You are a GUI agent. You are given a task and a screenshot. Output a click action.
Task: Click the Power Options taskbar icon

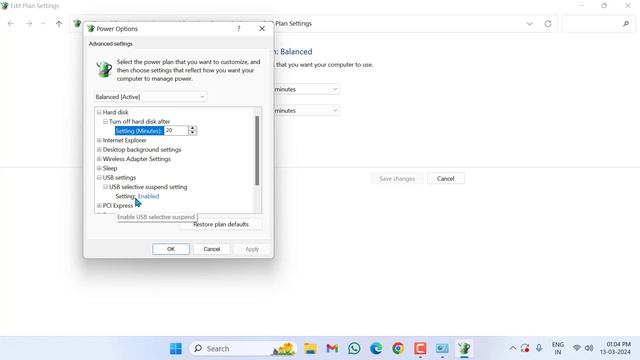[x=464, y=349]
